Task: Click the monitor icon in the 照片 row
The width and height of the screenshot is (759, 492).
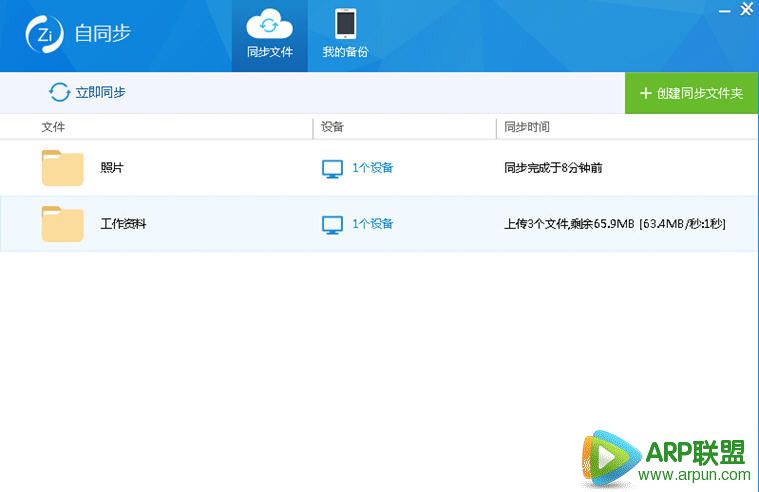Action: click(x=333, y=169)
